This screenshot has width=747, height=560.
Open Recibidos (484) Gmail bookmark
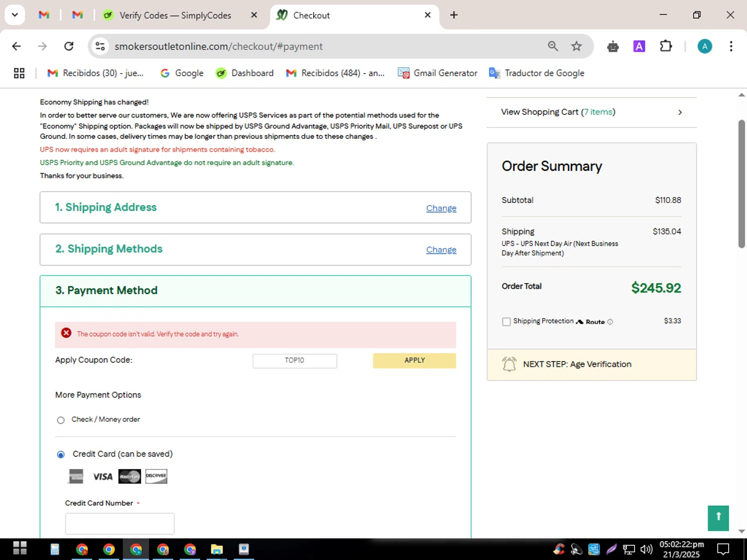click(x=335, y=73)
